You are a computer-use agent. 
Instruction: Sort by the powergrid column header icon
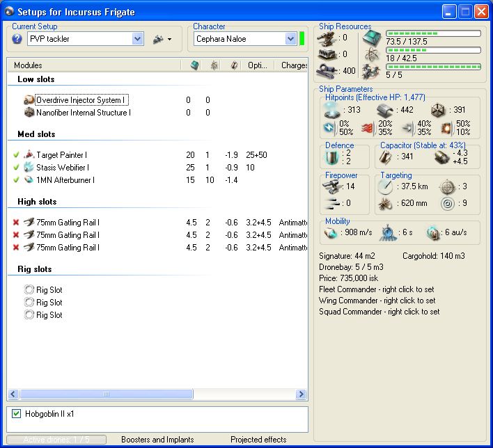(x=214, y=65)
